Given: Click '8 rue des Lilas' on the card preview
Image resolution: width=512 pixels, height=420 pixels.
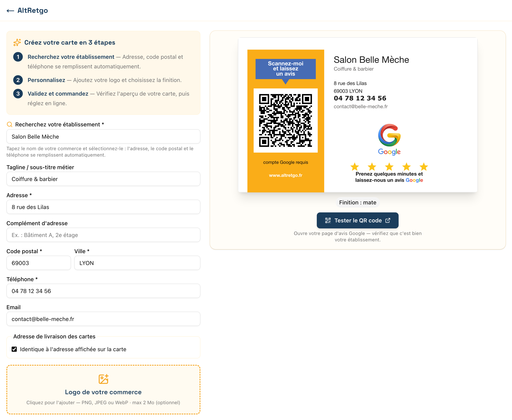Looking at the screenshot, I should pyautogui.click(x=350, y=83).
